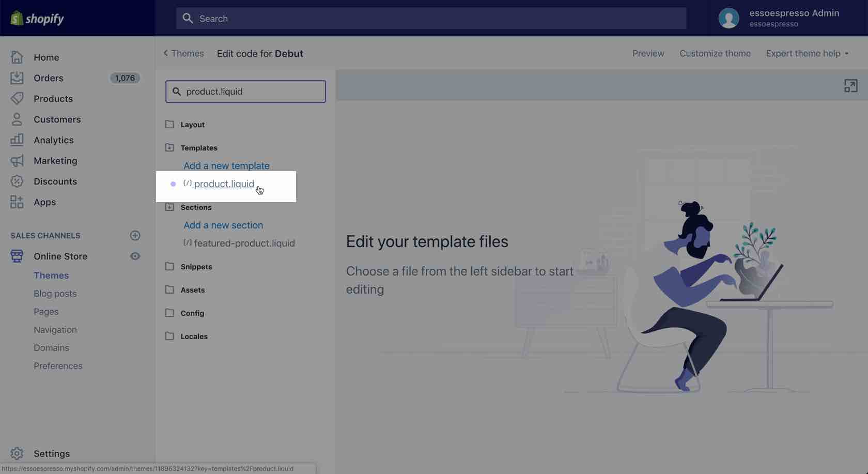Image resolution: width=868 pixels, height=474 pixels.
Task: Open Navigation under Online Store
Action: click(55, 330)
